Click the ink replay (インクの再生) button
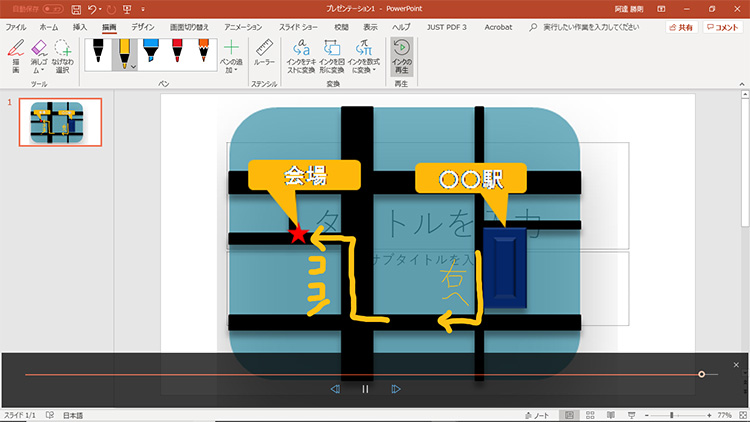Screen dimensions: 750x422 point(401,54)
